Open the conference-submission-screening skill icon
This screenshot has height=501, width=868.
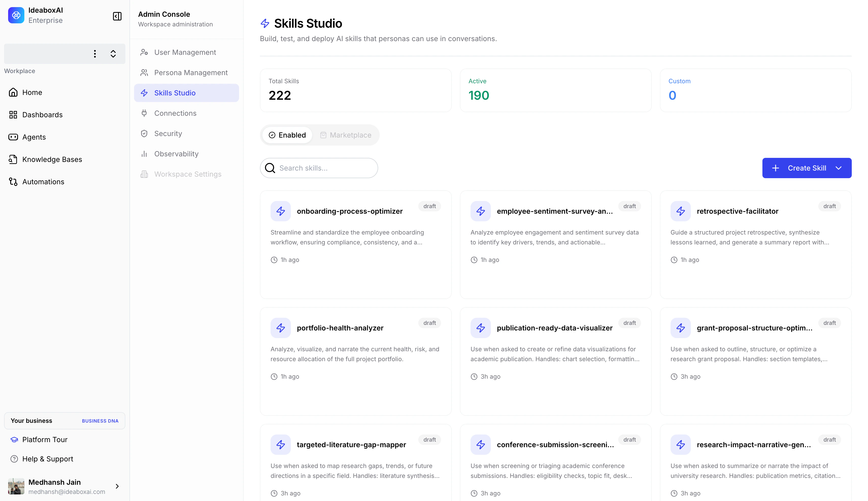pos(481,444)
